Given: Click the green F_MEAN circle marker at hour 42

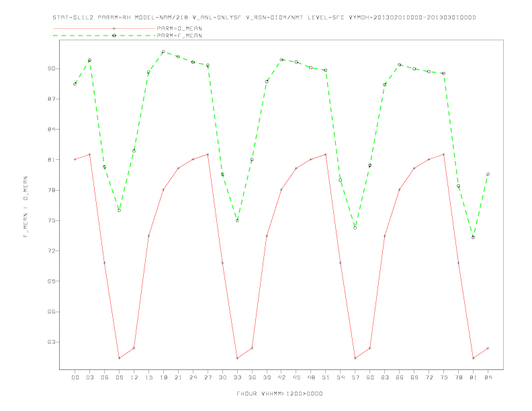Looking at the screenshot, I should (x=281, y=60).
